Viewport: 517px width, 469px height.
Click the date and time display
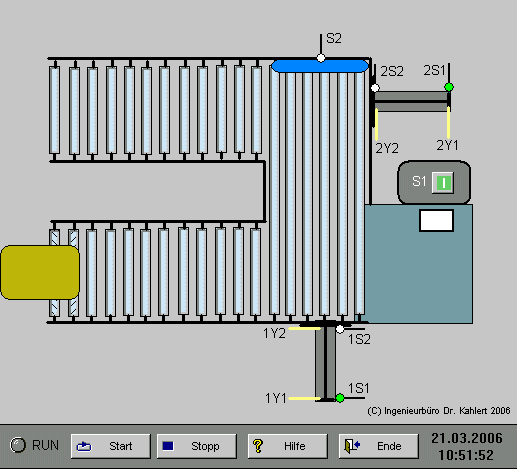pos(466,447)
